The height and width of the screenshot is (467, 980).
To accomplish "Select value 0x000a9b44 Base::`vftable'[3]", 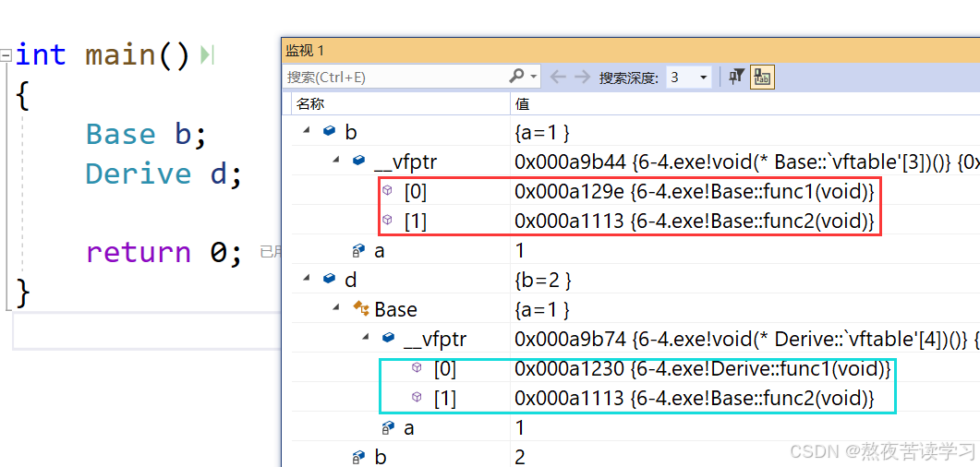I will pyautogui.click(x=747, y=162).
